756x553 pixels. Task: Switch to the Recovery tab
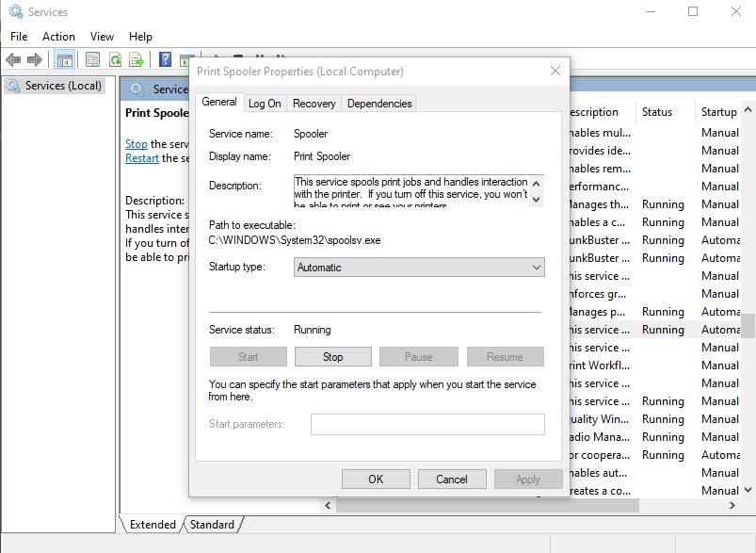[x=314, y=104]
